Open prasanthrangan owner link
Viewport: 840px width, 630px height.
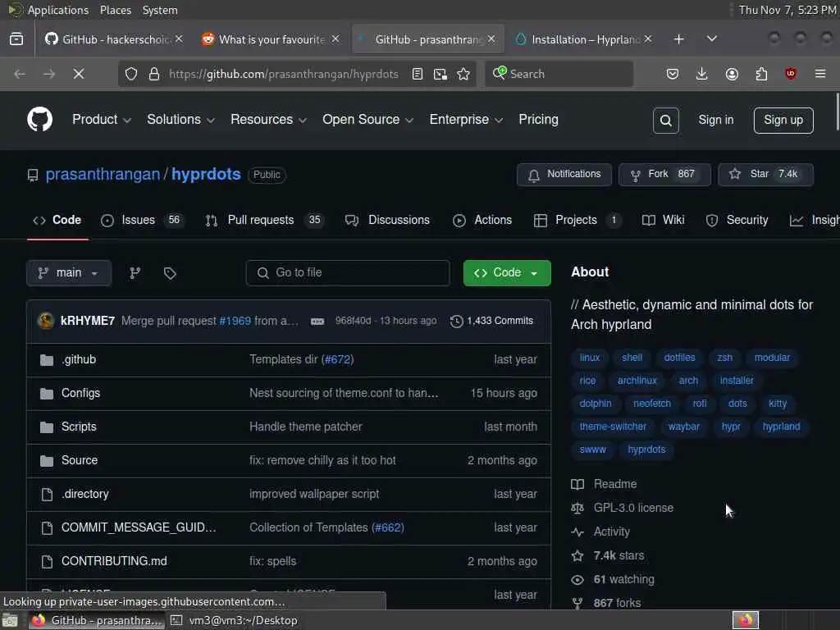tap(103, 174)
